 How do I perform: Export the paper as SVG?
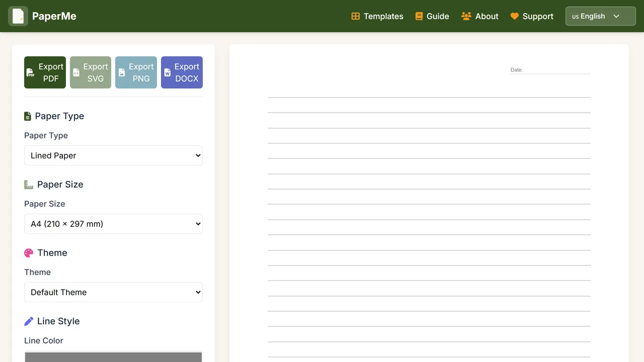91,72
